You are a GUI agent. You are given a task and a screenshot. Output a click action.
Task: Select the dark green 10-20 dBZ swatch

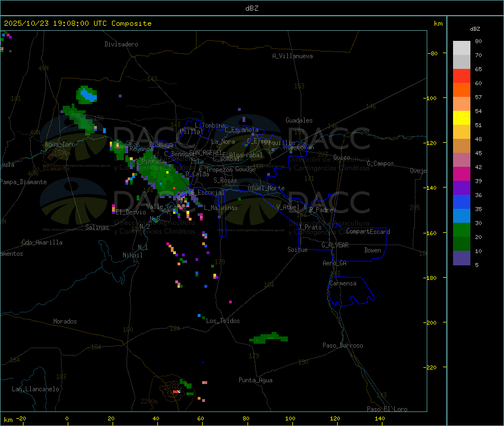click(461, 244)
